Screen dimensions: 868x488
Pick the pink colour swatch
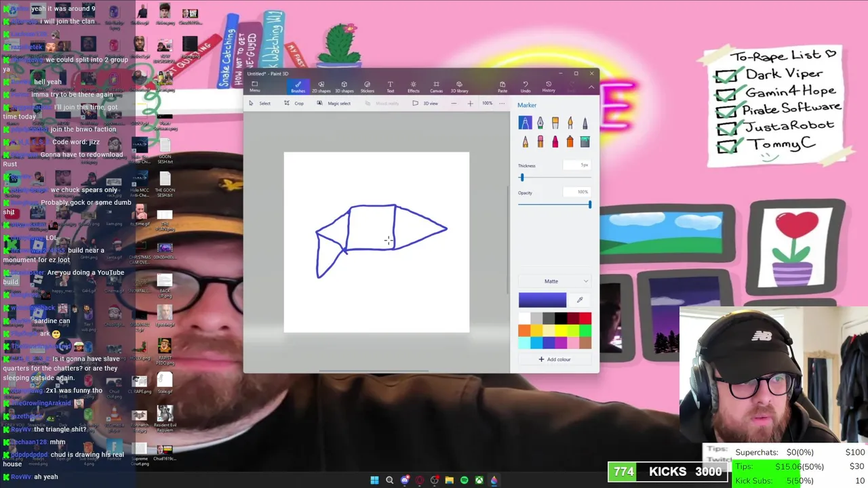573,343
